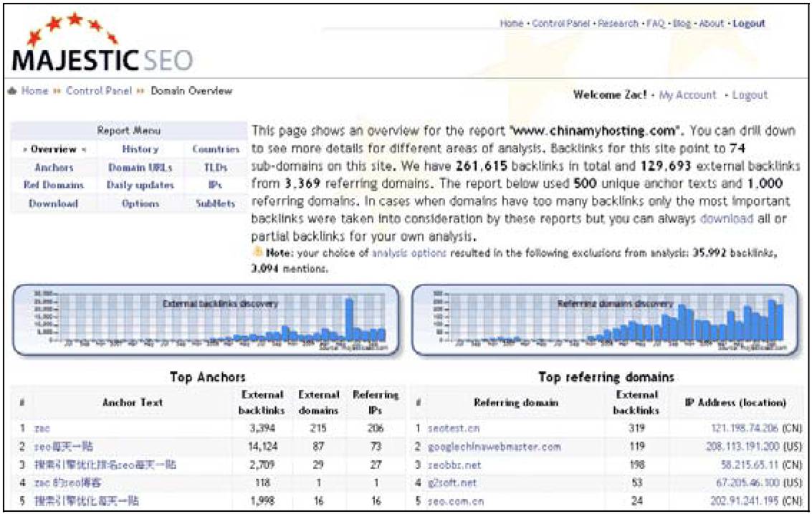Open Control Panel in top navigation

coord(561,24)
